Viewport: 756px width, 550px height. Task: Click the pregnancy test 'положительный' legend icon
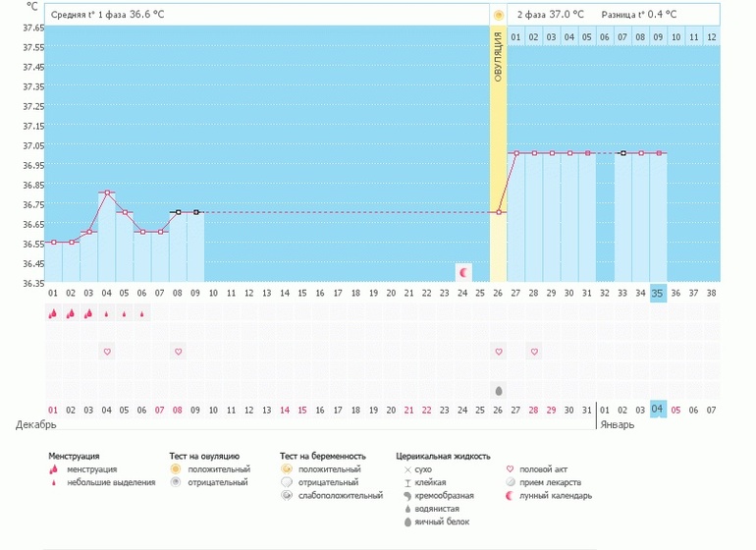tap(287, 468)
